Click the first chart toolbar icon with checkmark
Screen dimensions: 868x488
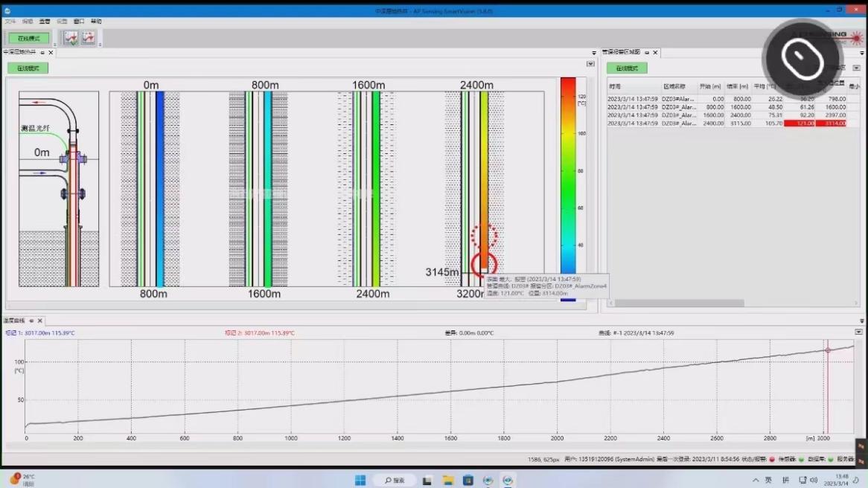tap(71, 38)
